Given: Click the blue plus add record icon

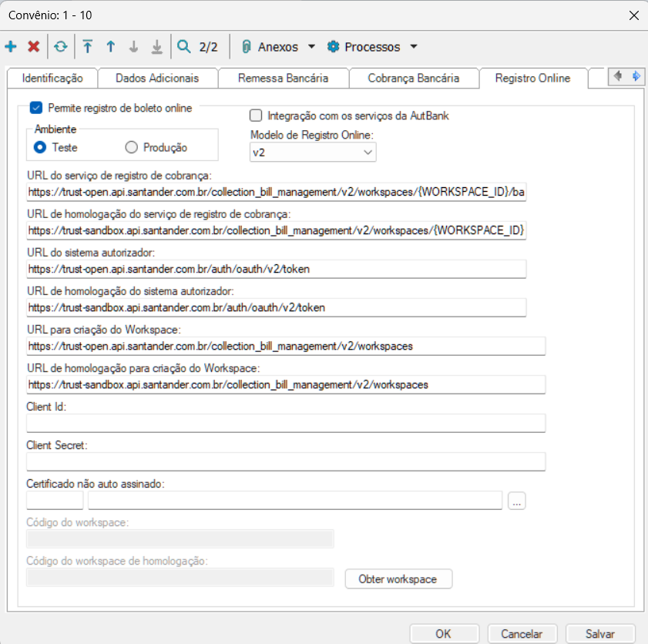Looking at the screenshot, I should point(11,47).
